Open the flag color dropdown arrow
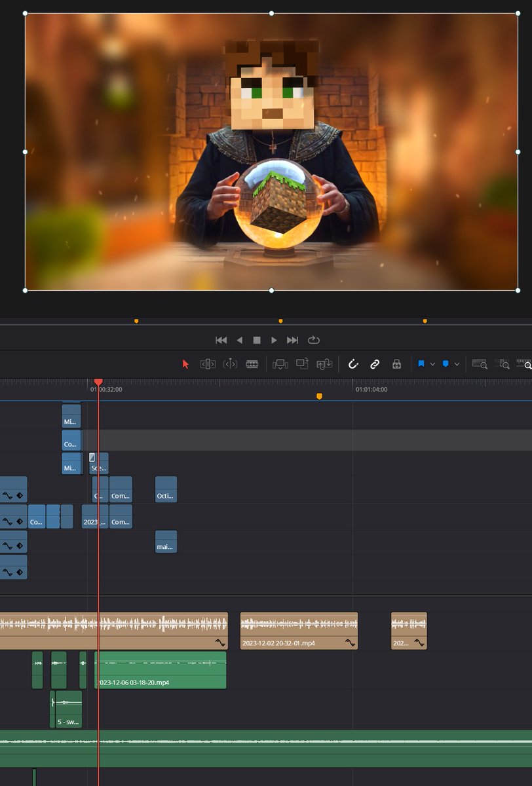 (432, 364)
